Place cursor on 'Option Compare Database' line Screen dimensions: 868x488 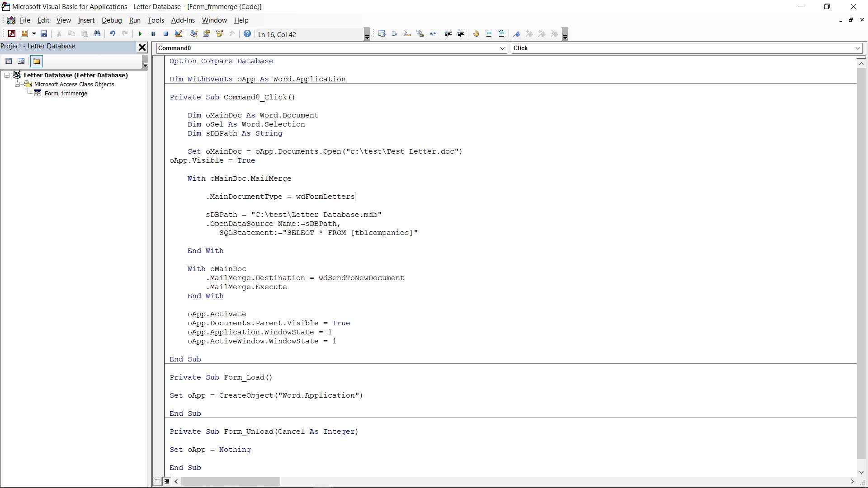click(222, 61)
